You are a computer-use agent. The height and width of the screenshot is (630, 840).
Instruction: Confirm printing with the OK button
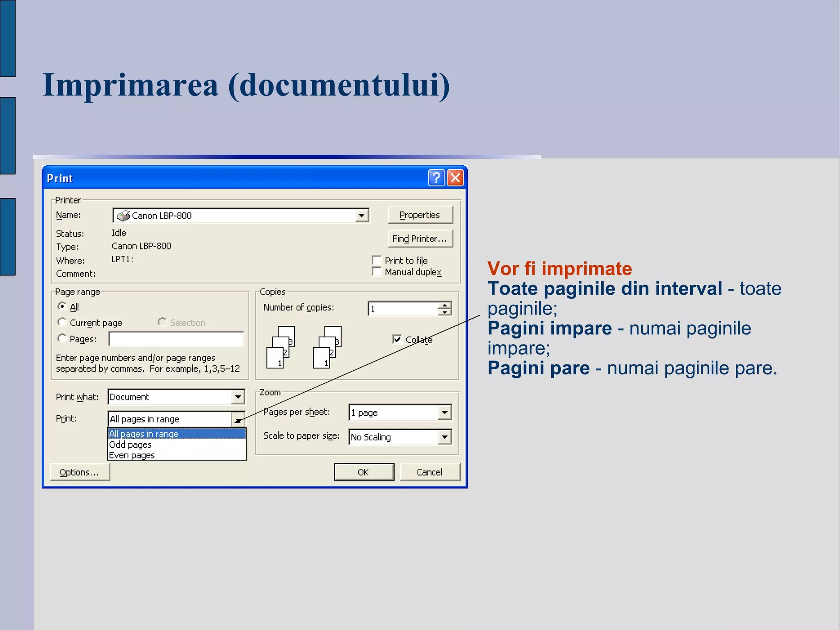pyautogui.click(x=364, y=472)
